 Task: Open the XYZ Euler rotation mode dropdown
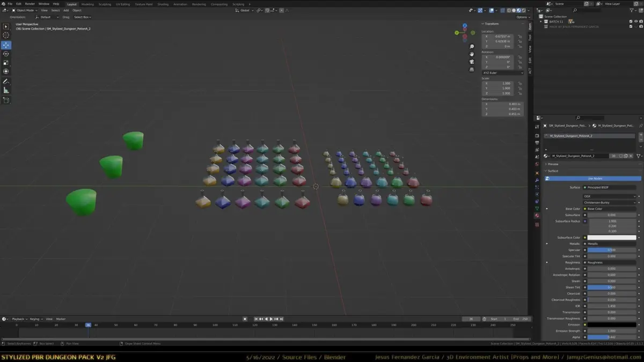[x=503, y=72]
